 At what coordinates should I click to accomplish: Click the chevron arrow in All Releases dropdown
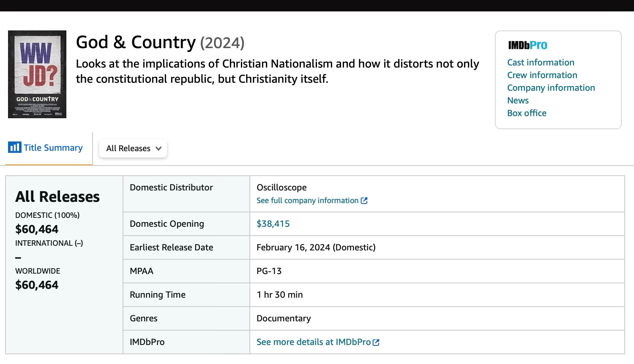pos(158,149)
